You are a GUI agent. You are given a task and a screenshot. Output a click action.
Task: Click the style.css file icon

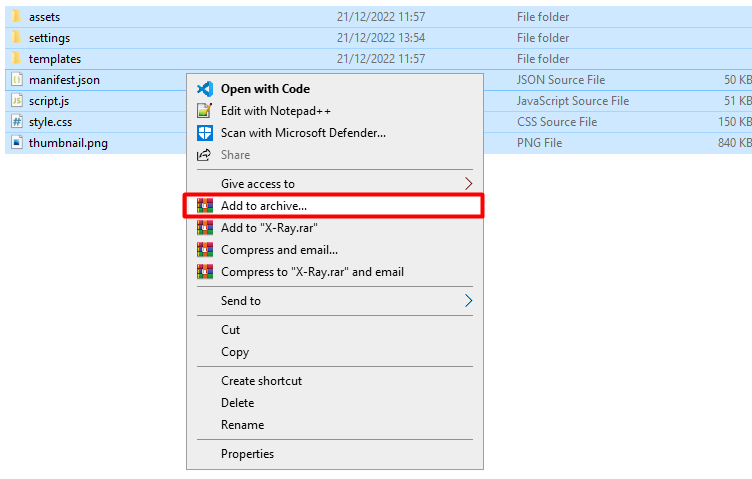[17, 122]
